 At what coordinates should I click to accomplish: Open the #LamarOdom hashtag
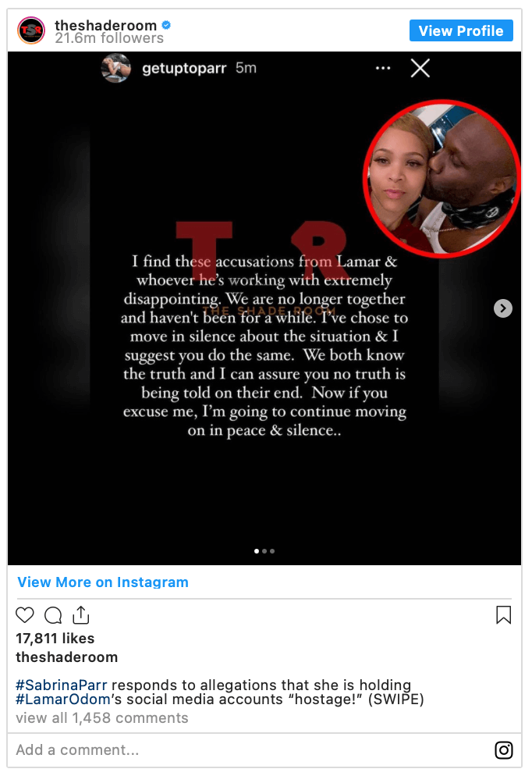[x=62, y=699]
